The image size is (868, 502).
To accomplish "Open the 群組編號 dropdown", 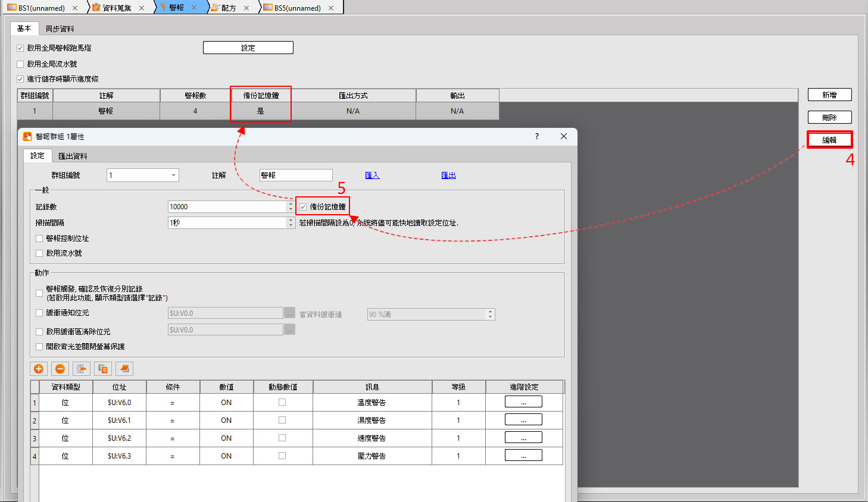I will pyautogui.click(x=173, y=175).
